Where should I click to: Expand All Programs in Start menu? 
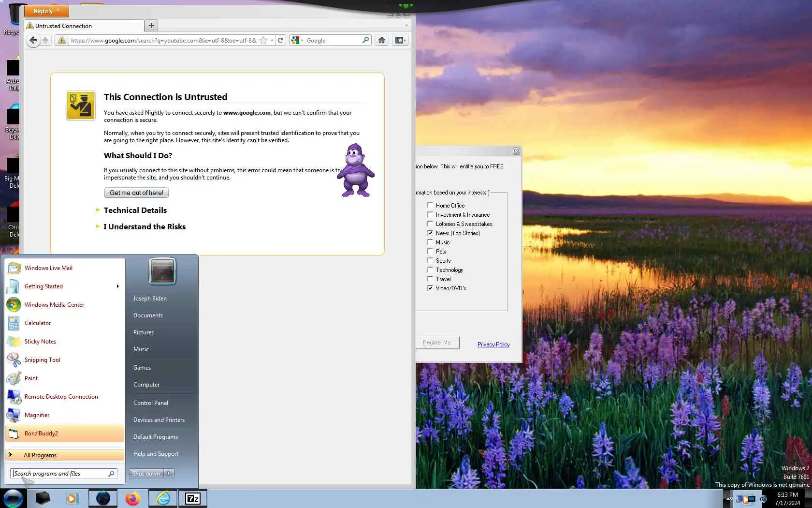pos(65,455)
